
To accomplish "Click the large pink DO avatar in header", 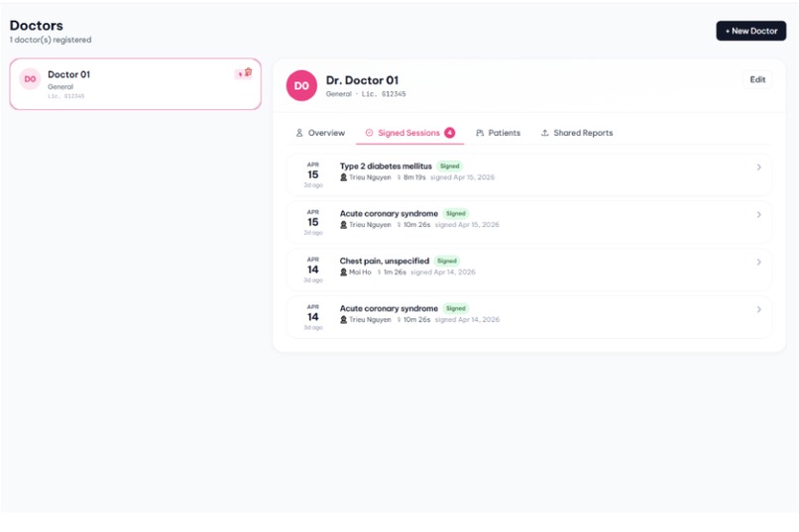I will (301, 85).
